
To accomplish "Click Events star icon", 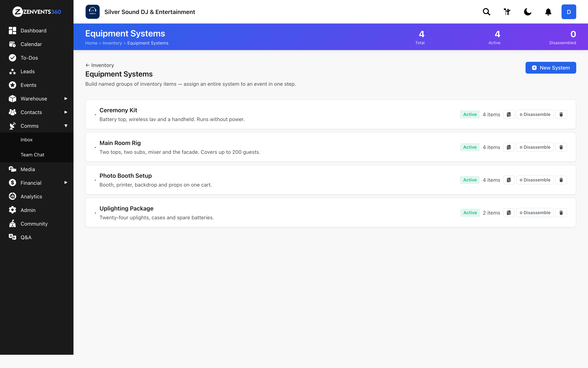I will pos(12,85).
